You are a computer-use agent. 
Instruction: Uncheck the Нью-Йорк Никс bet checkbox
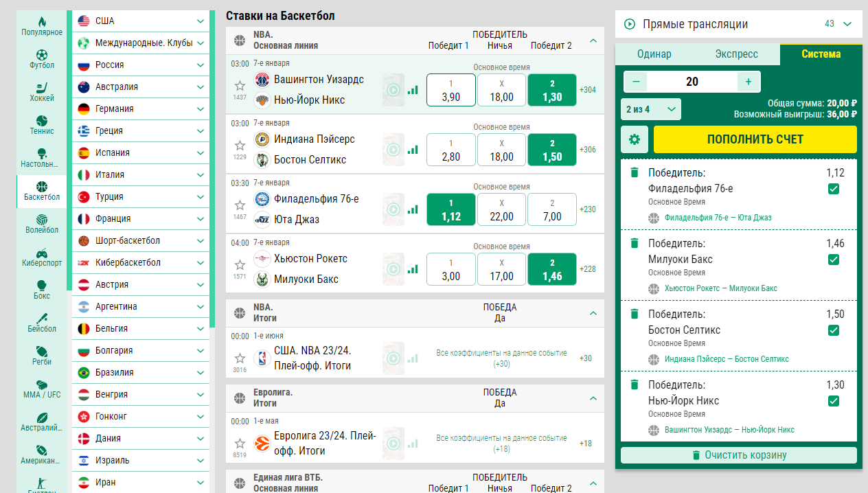pos(834,401)
